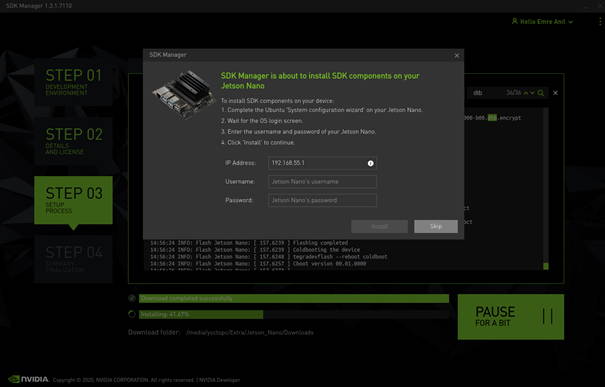Image resolution: width=605 pixels, height=387 pixels.
Task: Go to Step 04 Summary Finalization
Action: pyautogui.click(x=73, y=259)
